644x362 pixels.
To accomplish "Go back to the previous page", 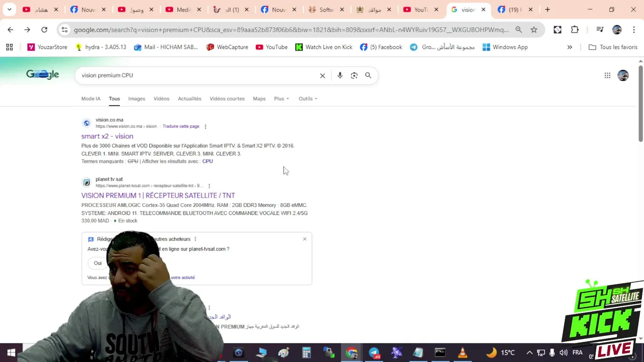I will pyautogui.click(x=10, y=30).
